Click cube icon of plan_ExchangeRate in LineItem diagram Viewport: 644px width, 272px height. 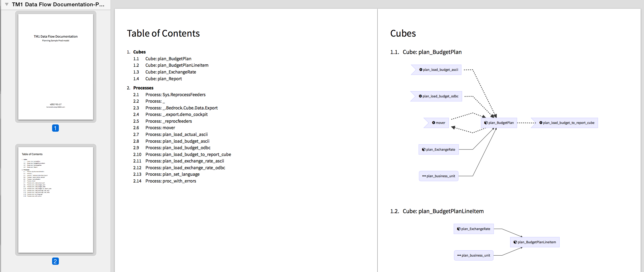coord(459,229)
